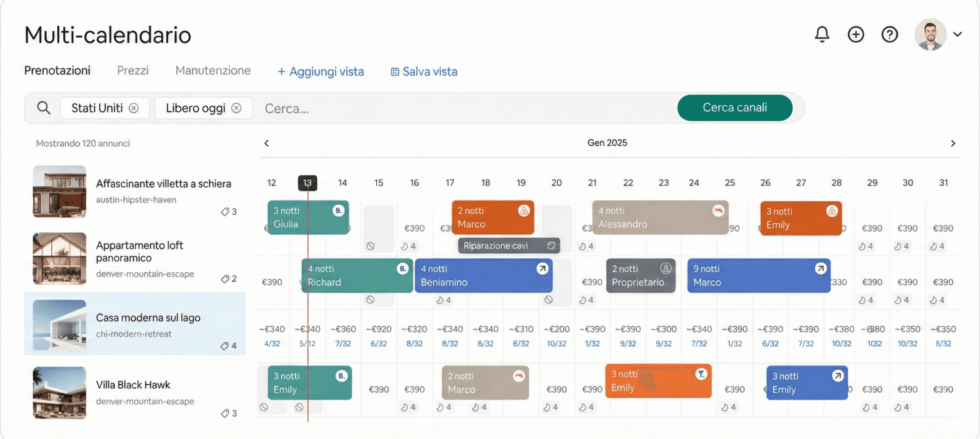The image size is (980, 439).
Task: Click Airbnb icon on Marco's 2-night booking
Action: (x=524, y=211)
